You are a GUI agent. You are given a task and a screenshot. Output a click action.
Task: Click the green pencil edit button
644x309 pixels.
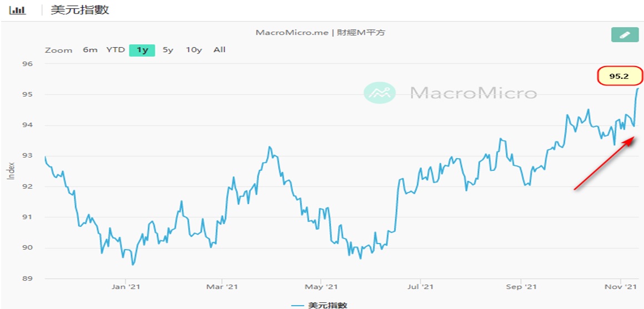[x=624, y=34]
